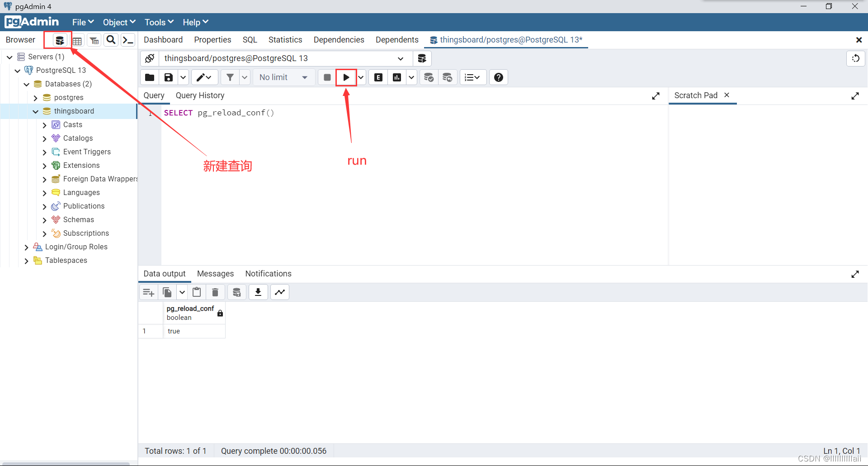
Task: Click the Stop query square button
Action: tap(327, 77)
